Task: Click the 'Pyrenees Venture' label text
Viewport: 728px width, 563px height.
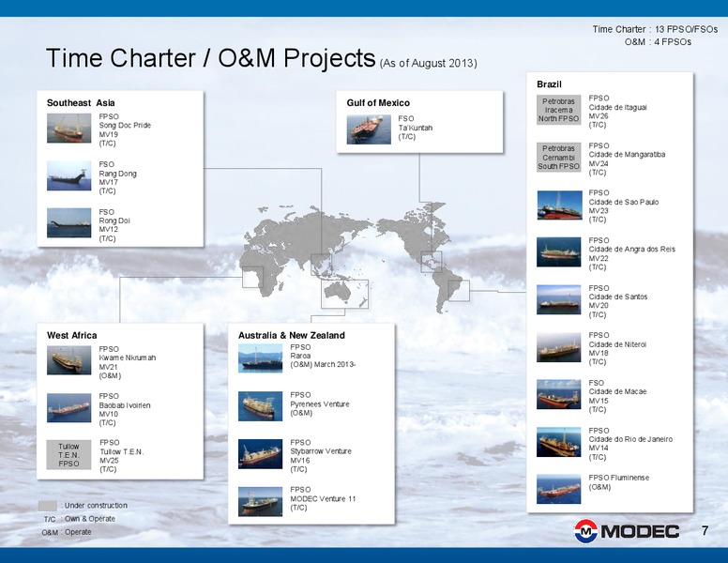Action: [x=320, y=404]
